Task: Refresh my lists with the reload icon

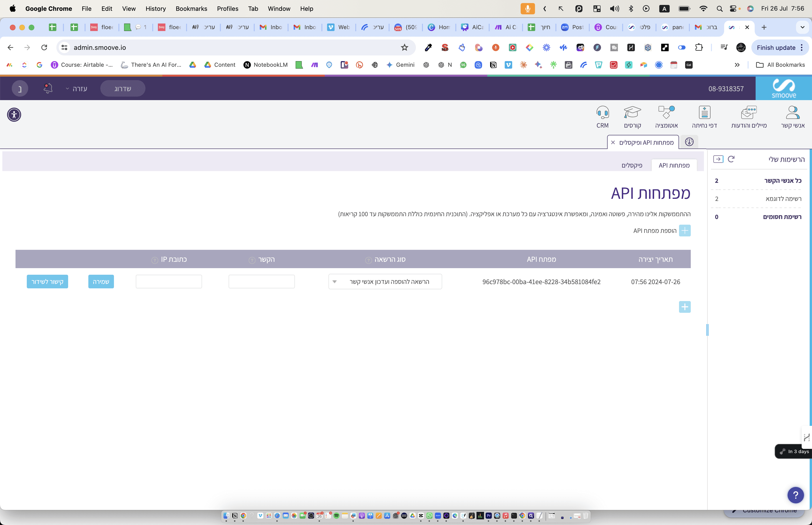Action: (x=731, y=159)
